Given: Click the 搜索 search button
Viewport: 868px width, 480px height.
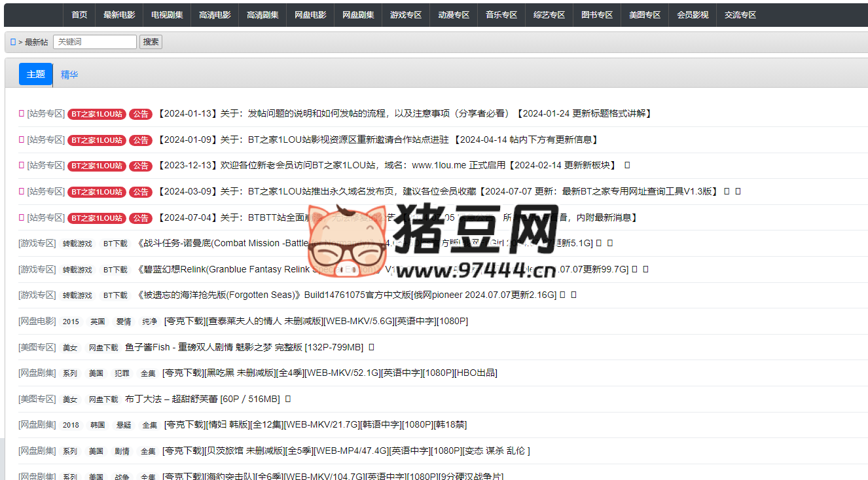Looking at the screenshot, I should (151, 41).
